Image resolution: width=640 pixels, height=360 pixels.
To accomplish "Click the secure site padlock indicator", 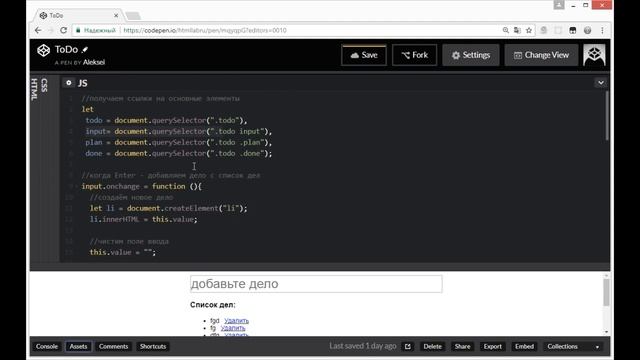I will pos(78,30).
